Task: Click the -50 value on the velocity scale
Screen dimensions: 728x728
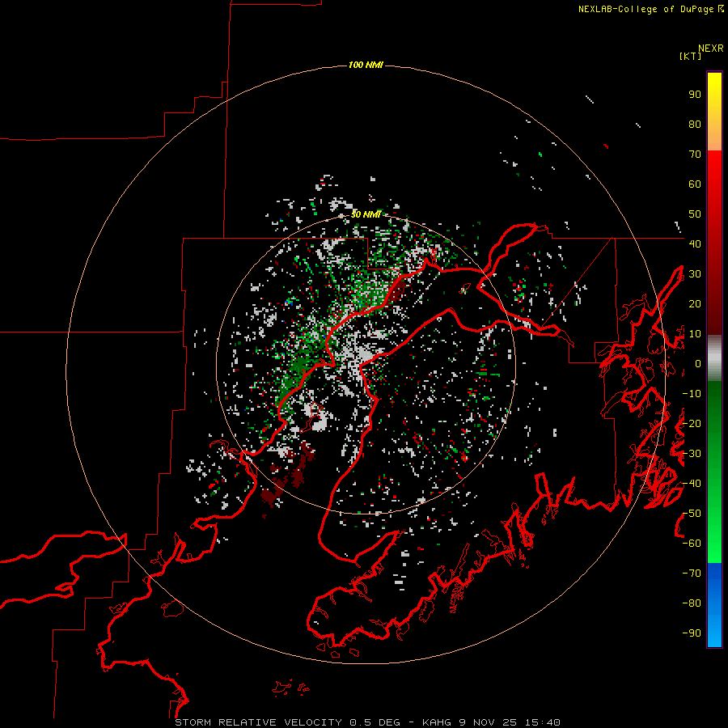Action: 692,514
